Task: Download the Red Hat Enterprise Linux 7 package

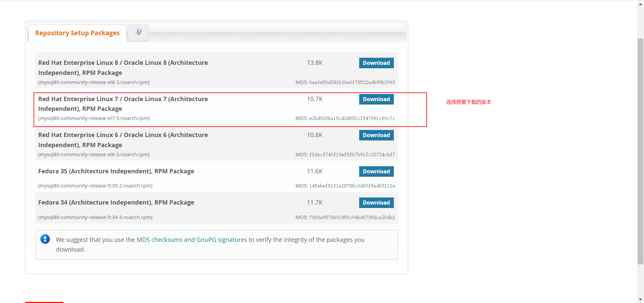Action: point(376,99)
